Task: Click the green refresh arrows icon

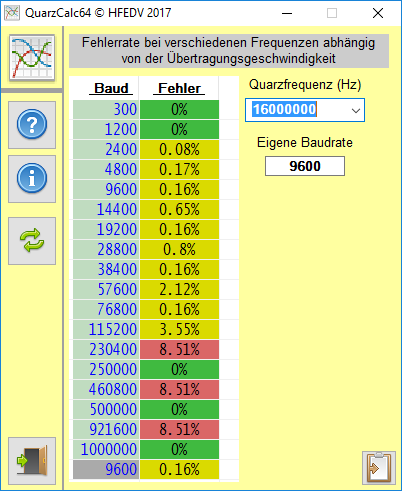Action: pos(32,241)
